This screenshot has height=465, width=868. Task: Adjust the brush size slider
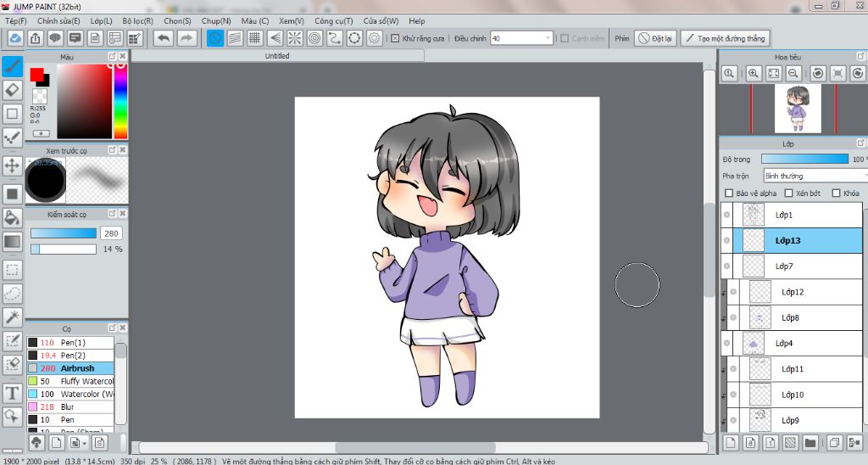click(63, 233)
